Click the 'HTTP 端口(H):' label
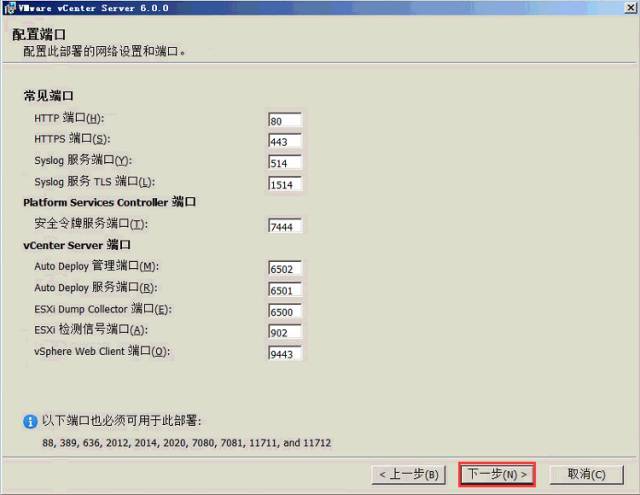 pyautogui.click(x=69, y=118)
